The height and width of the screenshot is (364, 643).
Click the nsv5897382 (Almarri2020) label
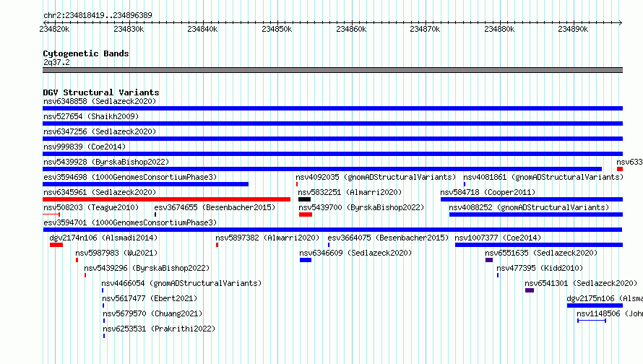tap(267, 238)
